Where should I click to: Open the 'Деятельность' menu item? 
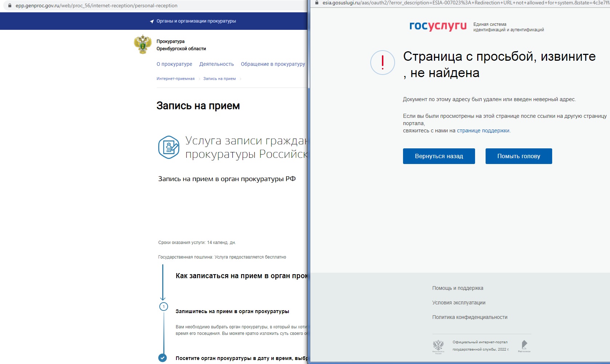tap(216, 64)
